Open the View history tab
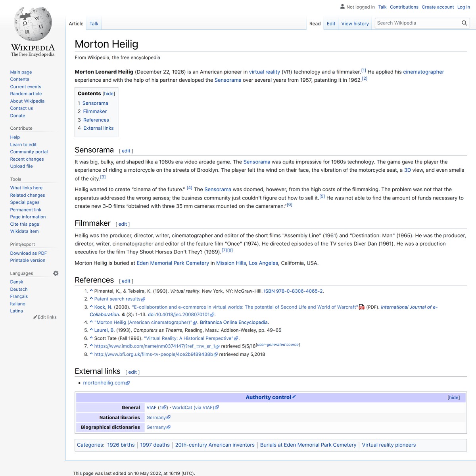The image size is (476, 476). point(355,23)
